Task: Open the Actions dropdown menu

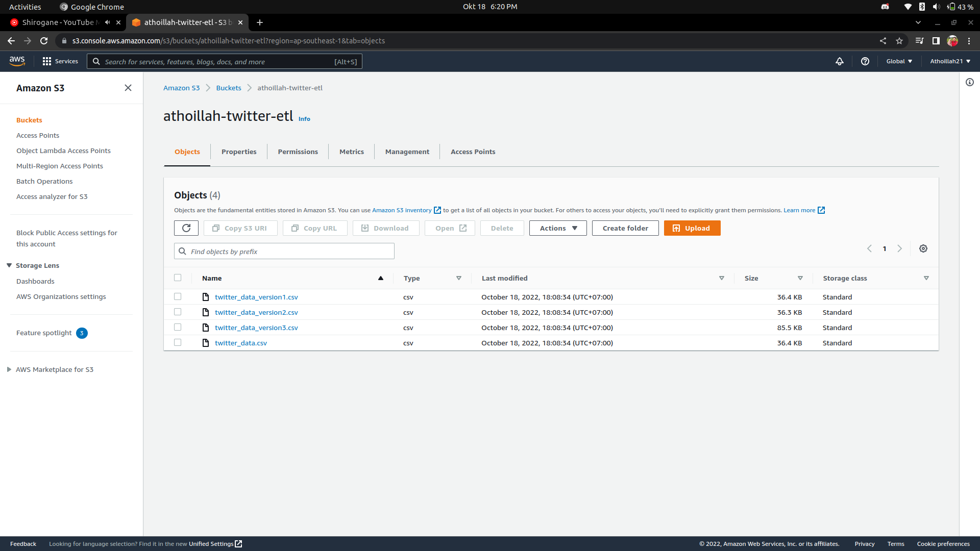Action: click(557, 228)
